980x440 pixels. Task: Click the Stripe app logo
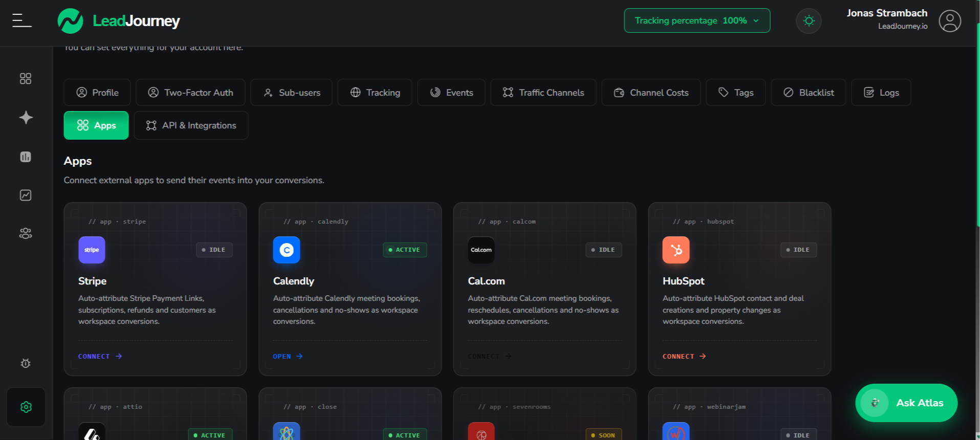(x=92, y=250)
